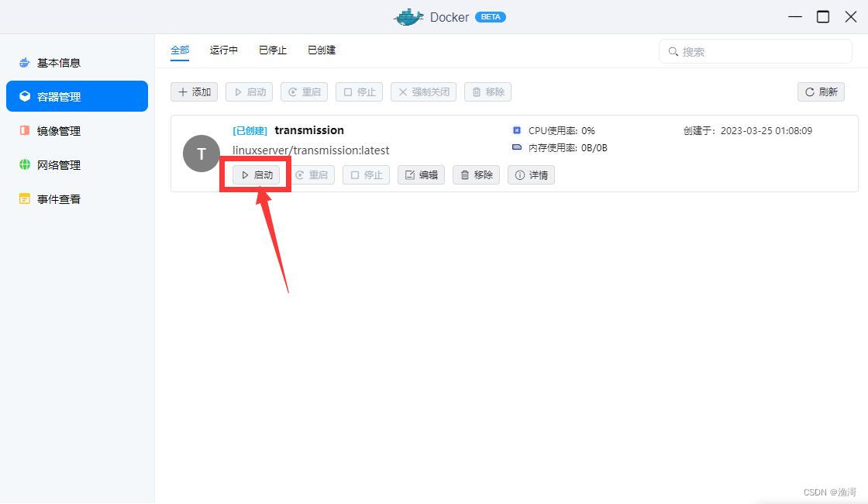
Task: Click the CPU usage icon for transmission
Action: click(516, 130)
